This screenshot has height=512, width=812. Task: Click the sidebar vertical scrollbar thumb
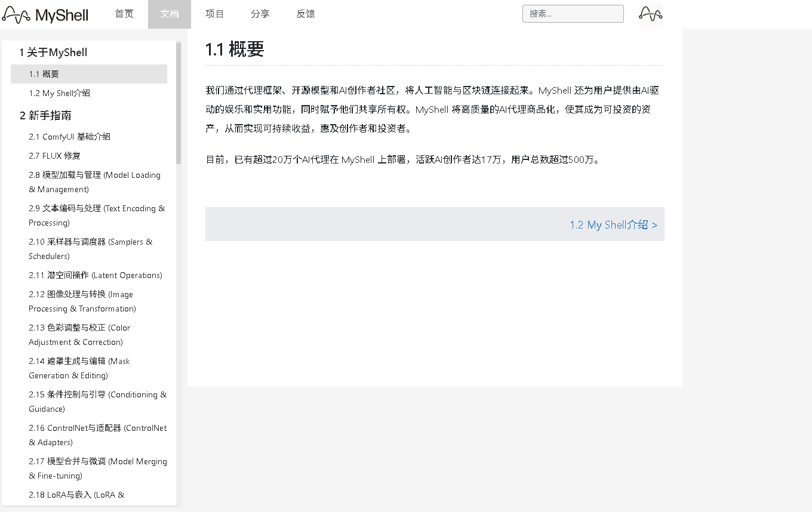179,103
